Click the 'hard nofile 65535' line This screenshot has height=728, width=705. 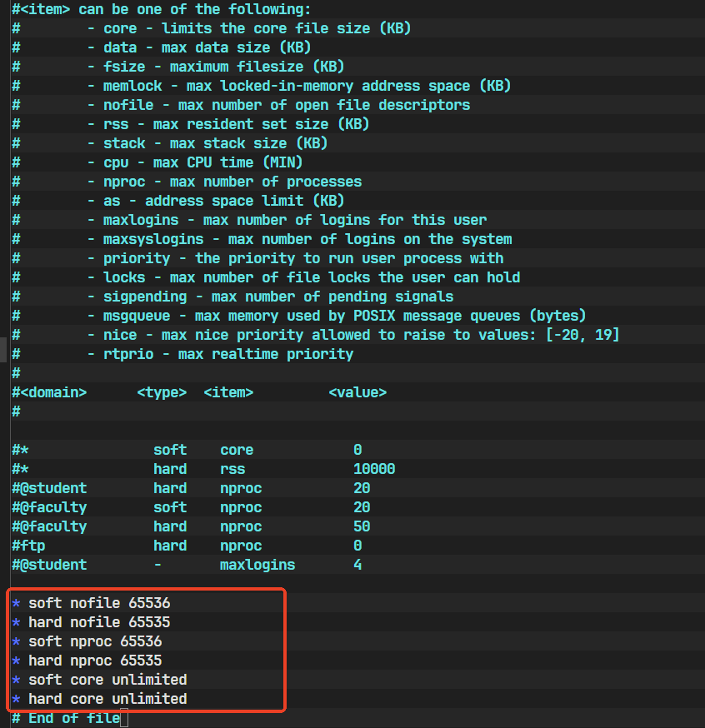click(x=99, y=621)
